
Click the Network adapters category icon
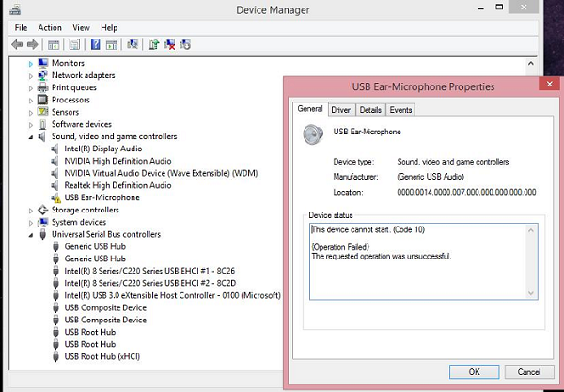pyautogui.click(x=43, y=75)
